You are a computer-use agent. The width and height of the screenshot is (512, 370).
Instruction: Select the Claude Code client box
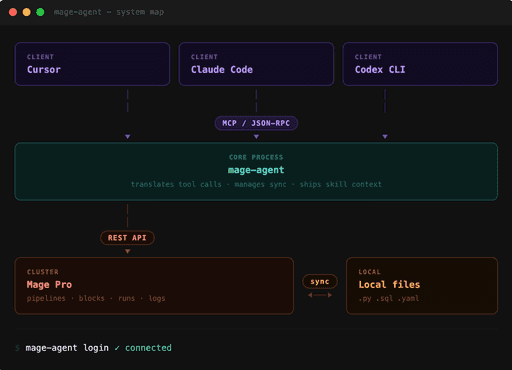click(x=256, y=64)
